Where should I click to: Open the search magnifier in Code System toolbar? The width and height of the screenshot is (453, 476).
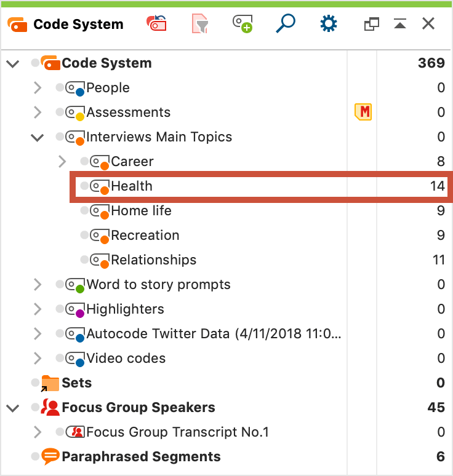[286, 23]
